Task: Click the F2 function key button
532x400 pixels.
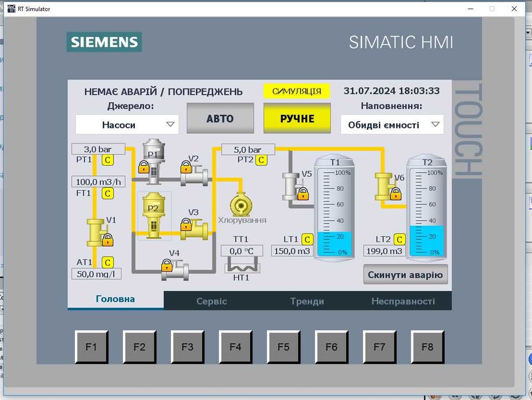Action: (139, 347)
